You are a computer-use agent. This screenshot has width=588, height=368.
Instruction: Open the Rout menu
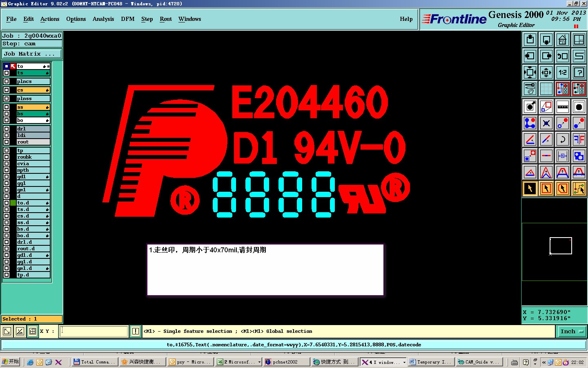pyautogui.click(x=166, y=19)
